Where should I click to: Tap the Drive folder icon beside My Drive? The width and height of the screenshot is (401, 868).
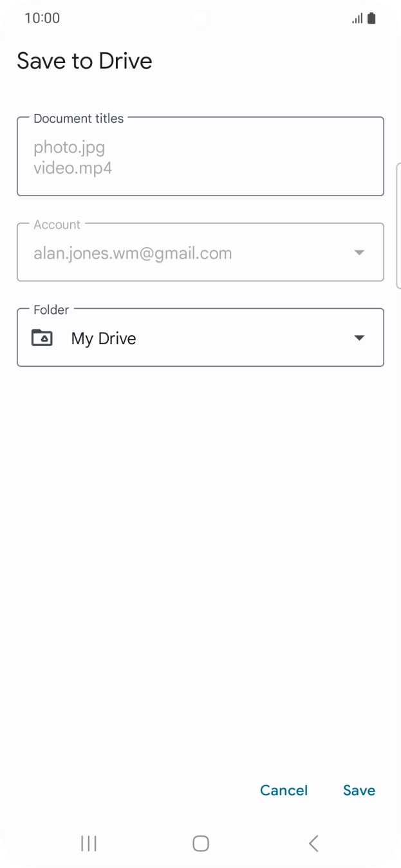tap(42, 338)
